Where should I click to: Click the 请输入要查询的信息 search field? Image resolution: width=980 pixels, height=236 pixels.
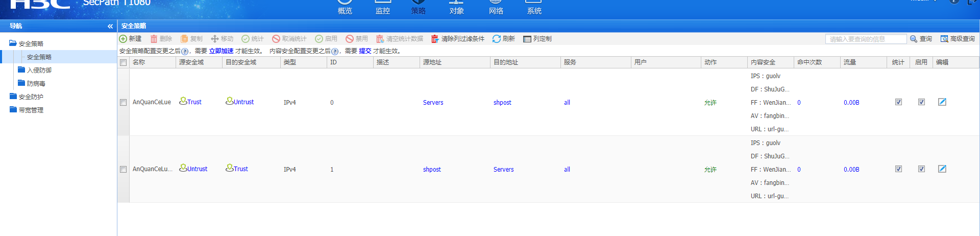click(866, 39)
